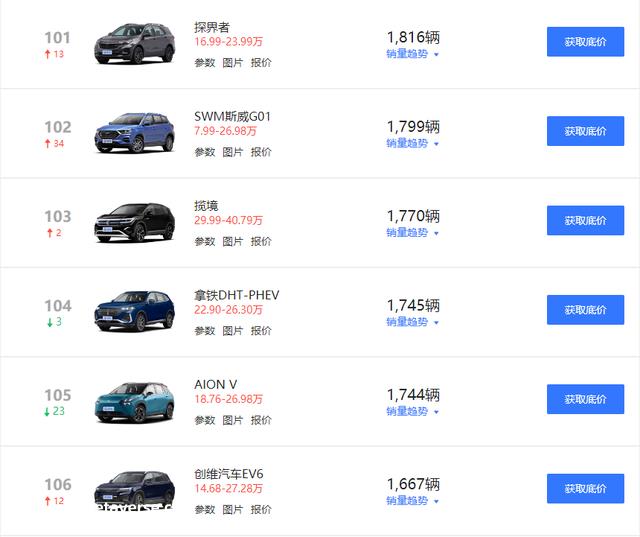Open the 揽境 model title link
Screen dimensions: 640x537
(x=206, y=206)
